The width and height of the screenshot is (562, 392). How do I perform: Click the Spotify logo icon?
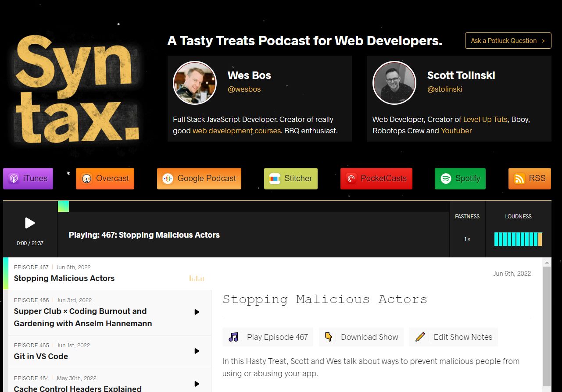click(x=446, y=178)
